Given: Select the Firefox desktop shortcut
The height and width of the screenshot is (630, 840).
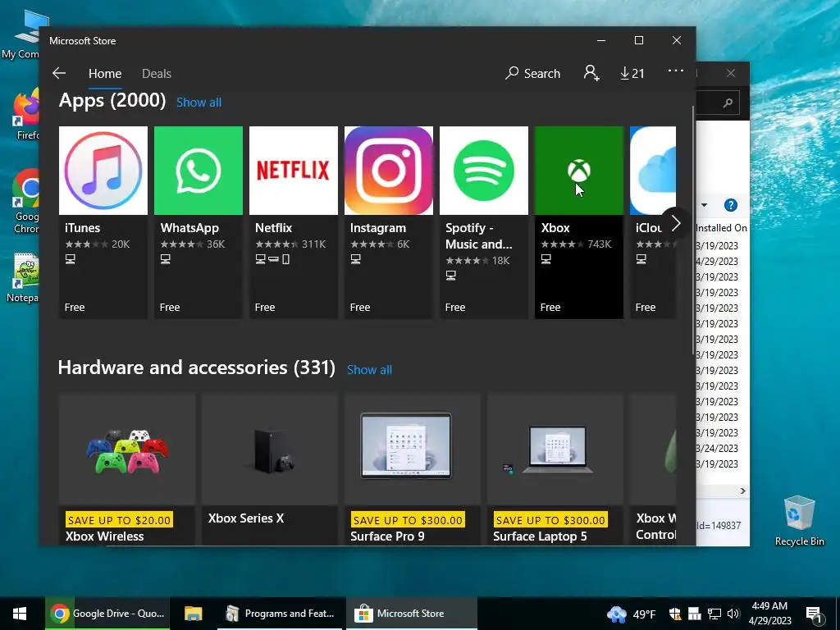Looking at the screenshot, I should (x=27, y=115).
